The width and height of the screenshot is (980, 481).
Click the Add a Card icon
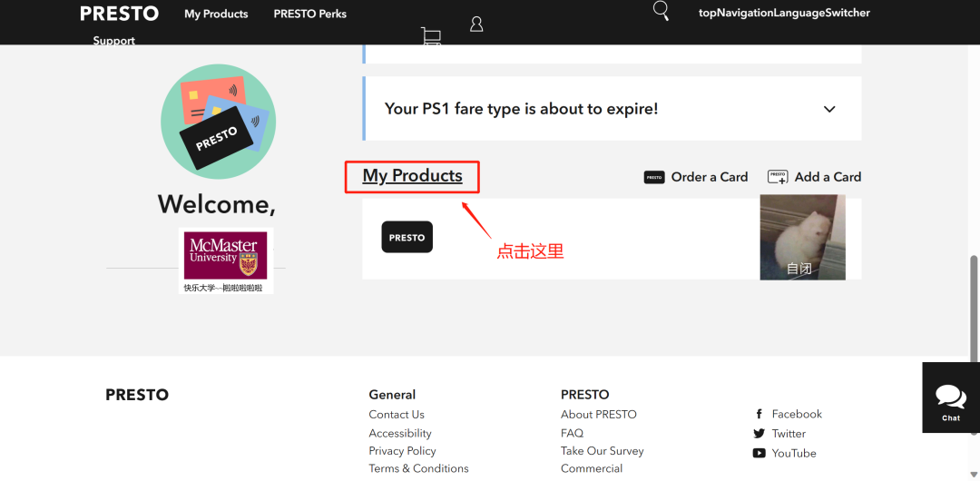778,177
